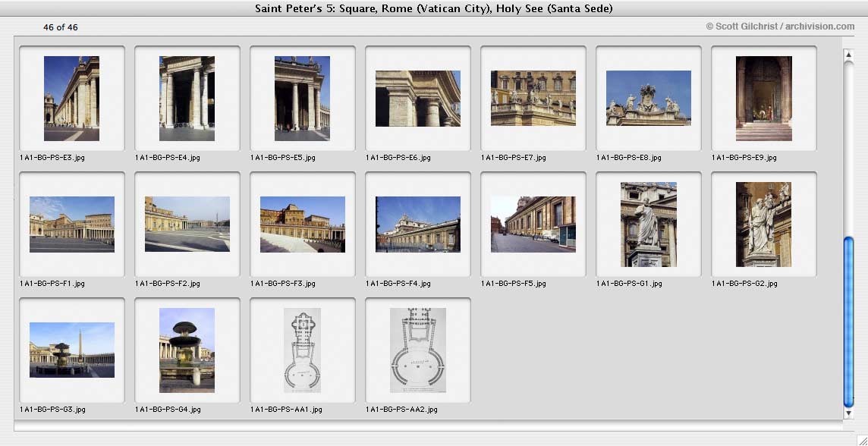Click filename label 1A1-BG-PS-E7.jpg

coord(513,158)
